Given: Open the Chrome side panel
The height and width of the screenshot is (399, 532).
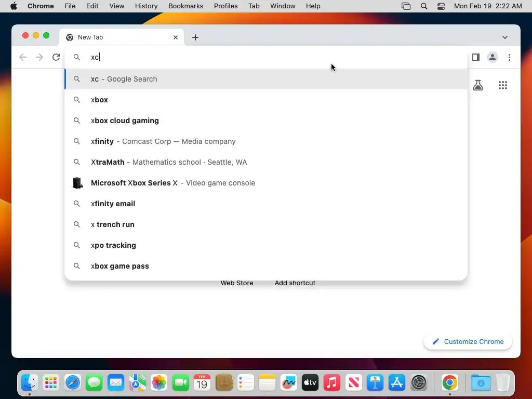Looking at the screenshot, I should tap(476, 57).
